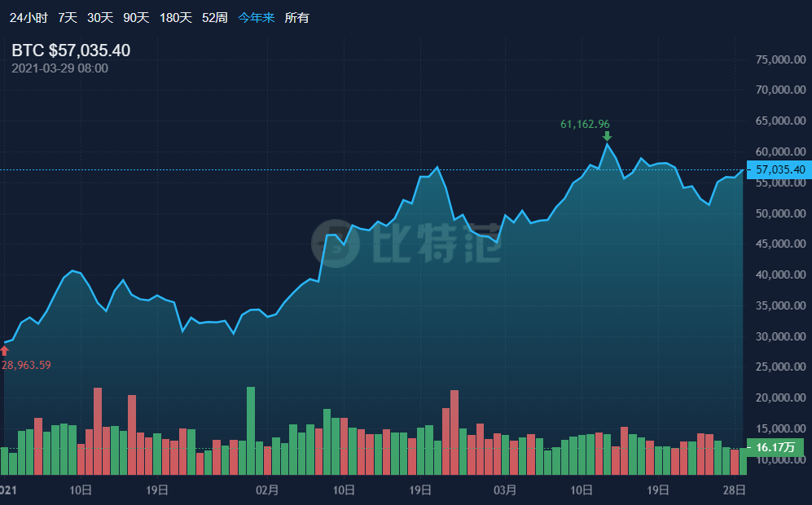Image resolution: width=812 pixels, height=505 pixels.
Task: Click the green peak arrow marker
Action: pos(607,136)
